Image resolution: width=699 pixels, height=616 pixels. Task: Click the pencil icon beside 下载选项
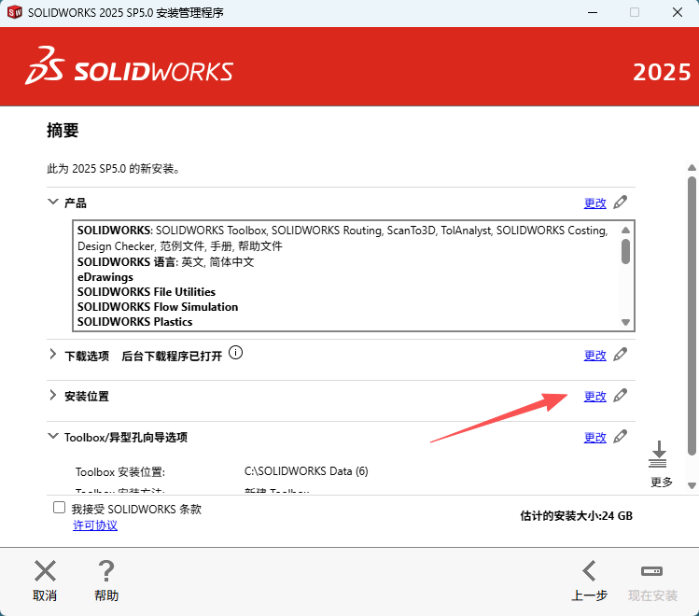coord(620,355)
